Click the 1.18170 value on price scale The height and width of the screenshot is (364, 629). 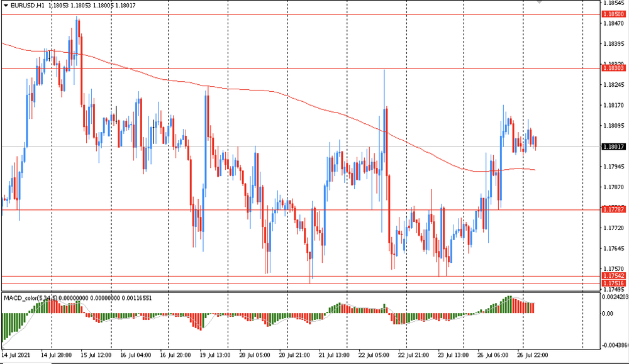[x=614, y=106]
